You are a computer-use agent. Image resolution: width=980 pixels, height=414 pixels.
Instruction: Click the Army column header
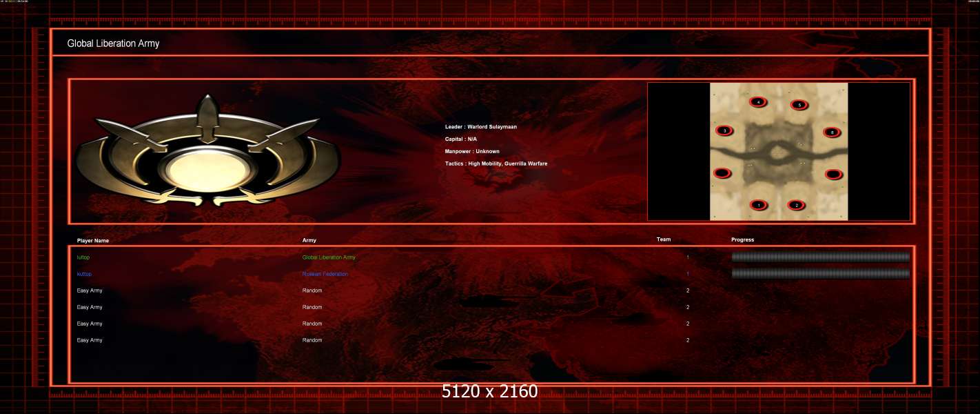point(309,240)
